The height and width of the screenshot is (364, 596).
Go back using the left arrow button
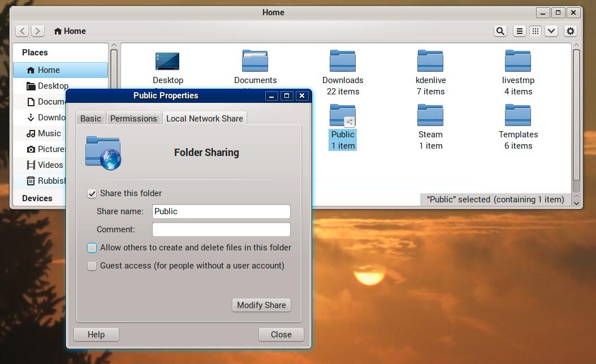(x=22, y=31)
